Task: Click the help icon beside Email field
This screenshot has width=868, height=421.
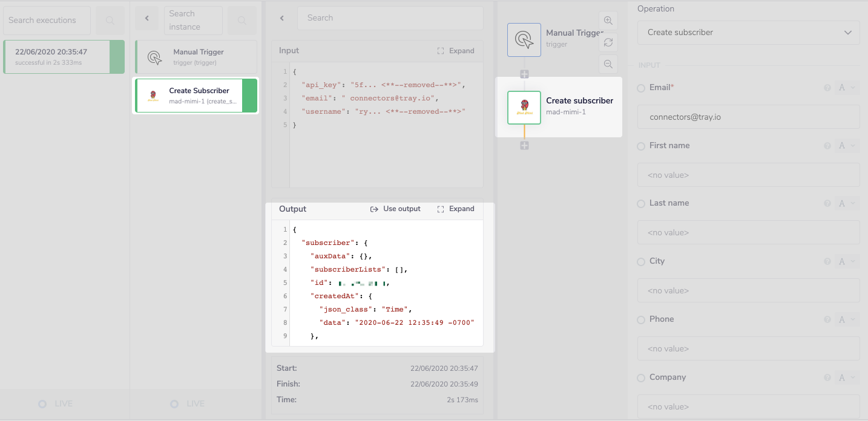Action: coord(827,88)
